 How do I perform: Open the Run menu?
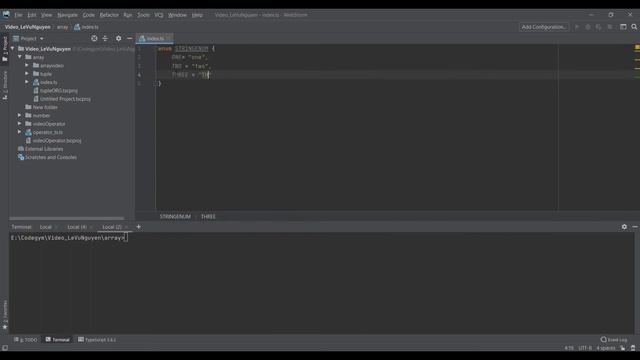[x=128, y=15]
